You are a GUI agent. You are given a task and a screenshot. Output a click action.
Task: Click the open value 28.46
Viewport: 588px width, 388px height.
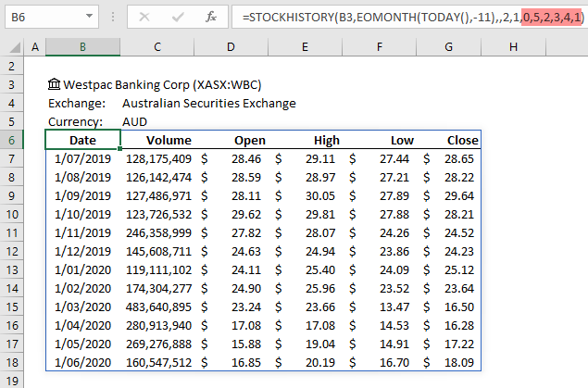click(246, 159)
